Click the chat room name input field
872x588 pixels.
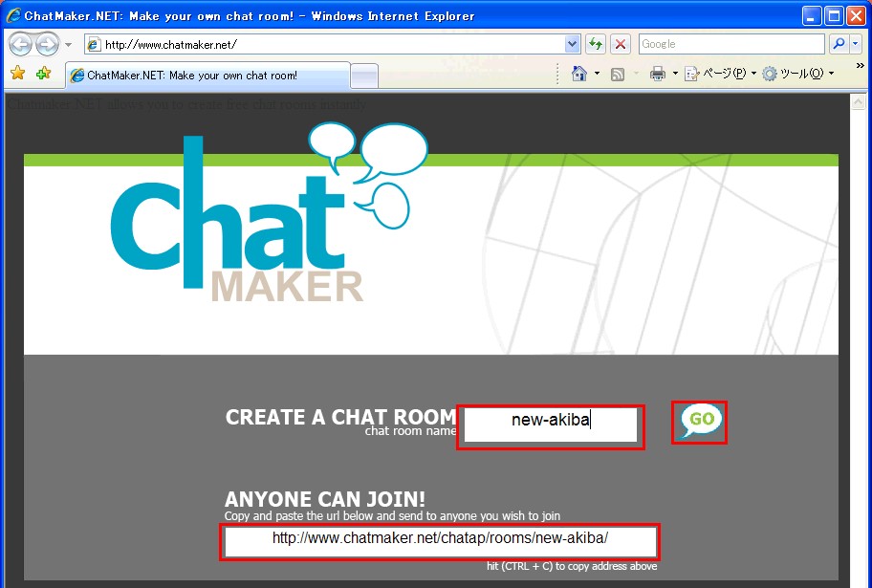coord(551,425)
